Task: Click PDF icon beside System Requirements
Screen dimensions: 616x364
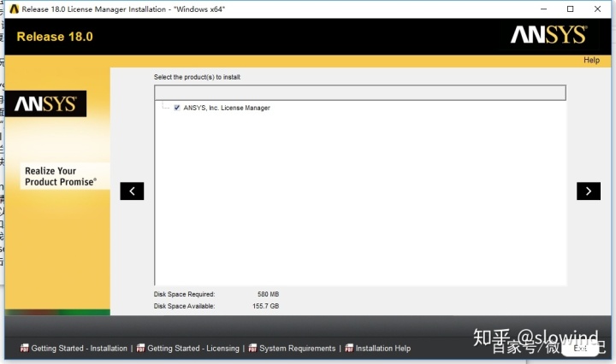Action: coord(252,348)
